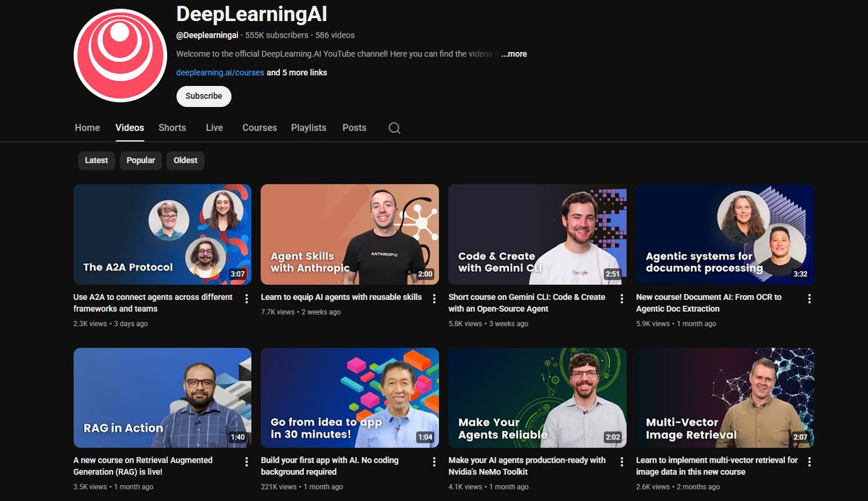
Task: Show the 'and 5 more links' list
Action: [x=297, y=73]
